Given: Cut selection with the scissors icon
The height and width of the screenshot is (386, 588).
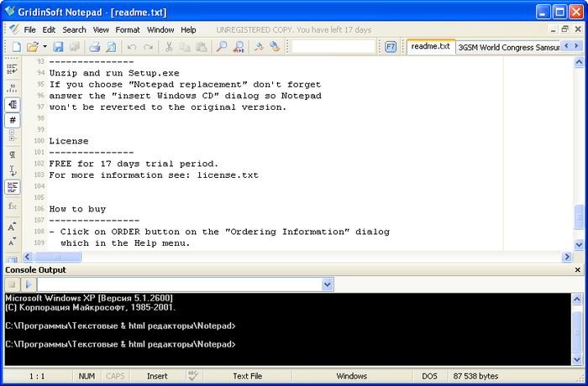Looking at the screenshot, I should coord(169,47).
